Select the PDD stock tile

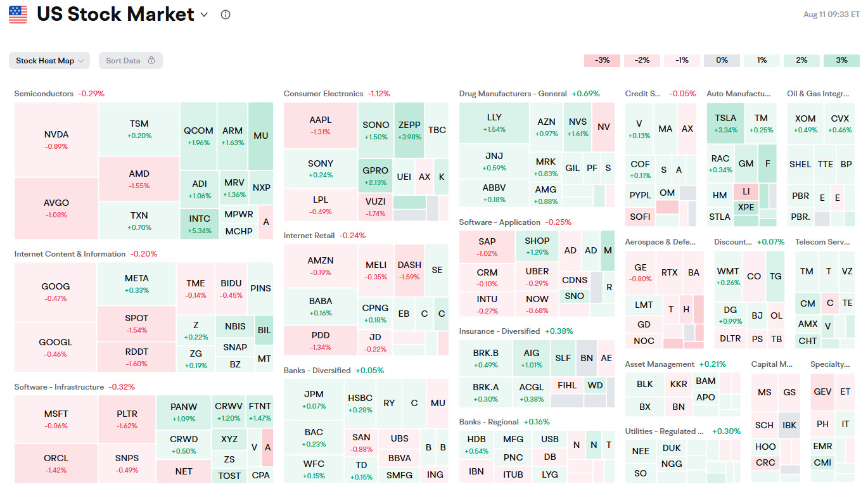[x=320, y=341]
